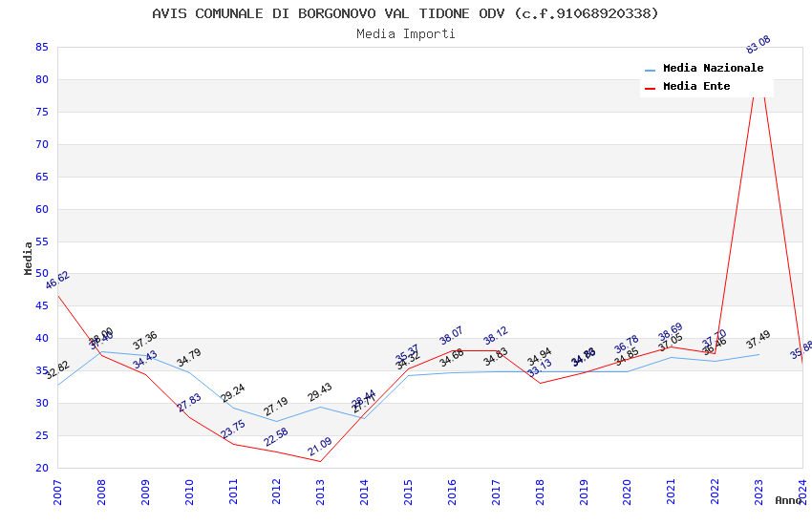Click the 27.83 data label for 2010
Image resolution: width=812 pixels, height=525 pixels.
(x=189, y=402)
